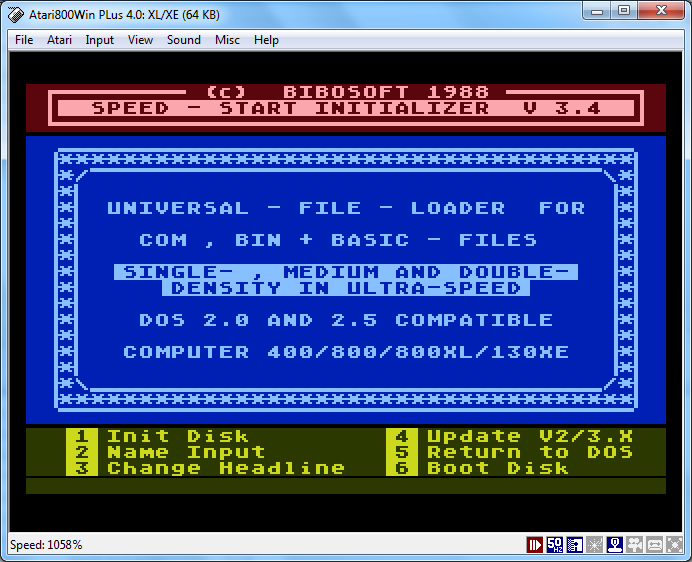Open the File menu
This screenshot has height=562, width=692.
pyautogui.click(x=24, y=40)
